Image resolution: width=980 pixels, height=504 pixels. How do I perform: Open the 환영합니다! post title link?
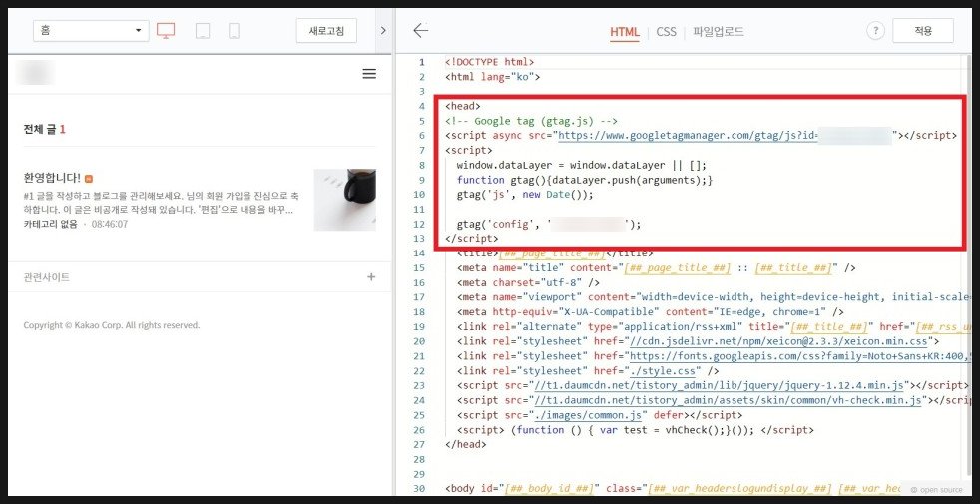coord(52,177)
